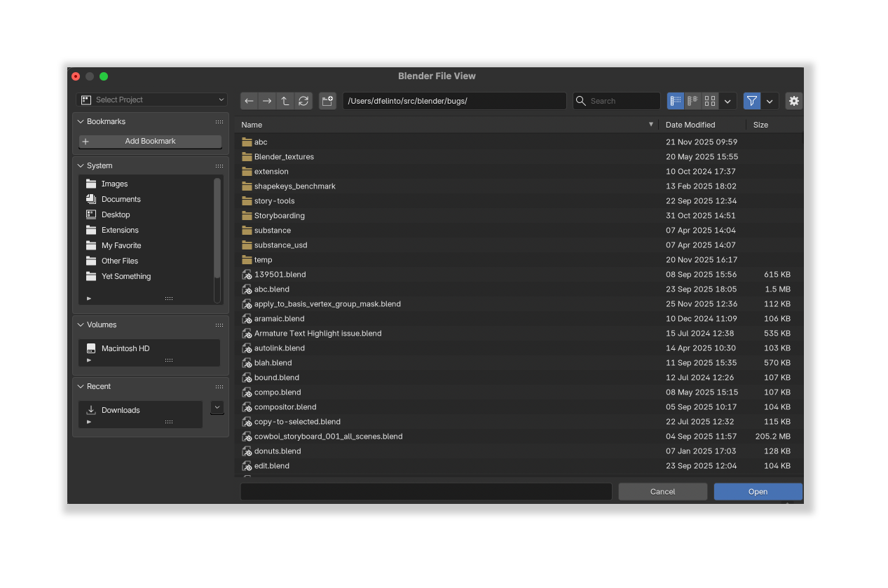The image size is (888, 588).
Task: Click the System list scrollbar
Action: (217, 228)
